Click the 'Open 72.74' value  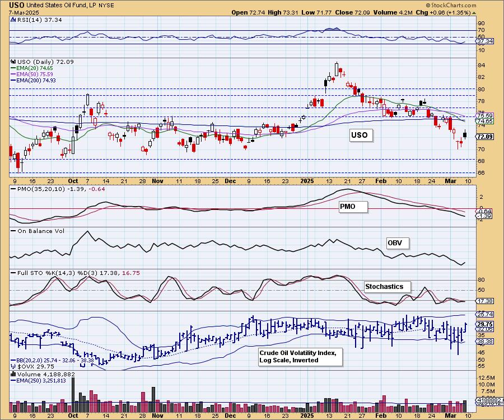coord(248,12)
